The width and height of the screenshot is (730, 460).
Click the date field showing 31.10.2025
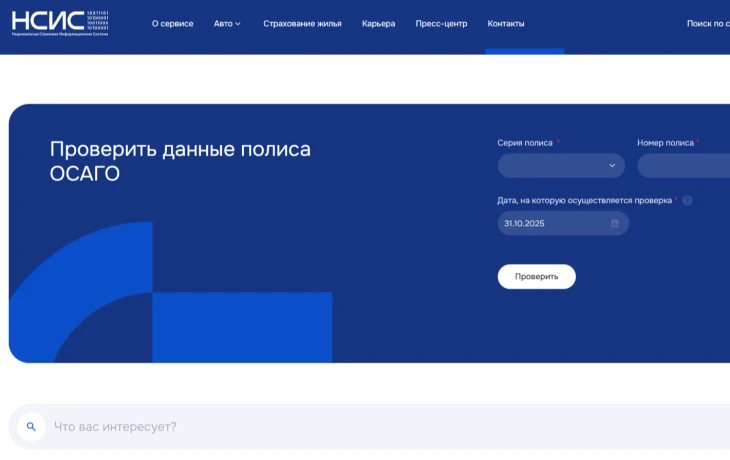click(x=563, y=223)
